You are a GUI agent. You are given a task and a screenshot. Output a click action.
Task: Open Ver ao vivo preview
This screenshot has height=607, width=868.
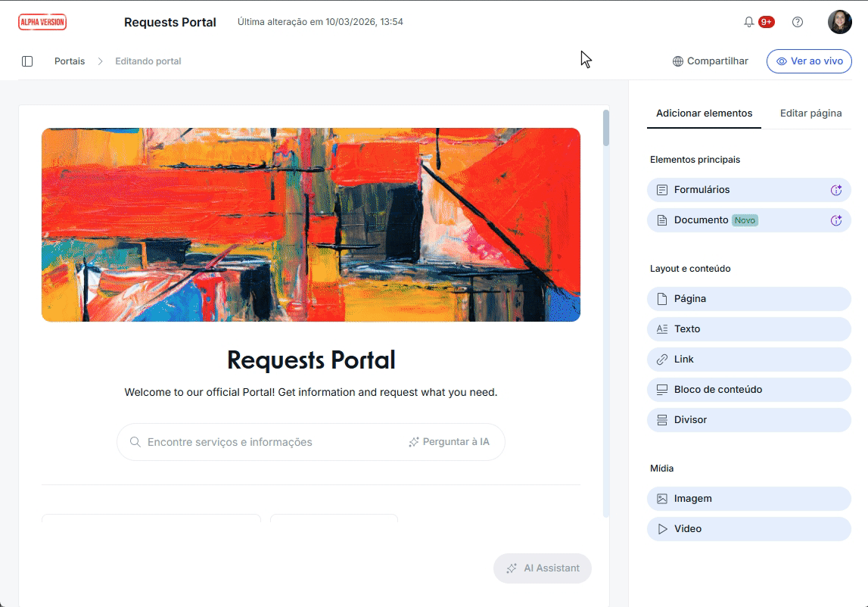pyautogui.click(x=809, y=61)
